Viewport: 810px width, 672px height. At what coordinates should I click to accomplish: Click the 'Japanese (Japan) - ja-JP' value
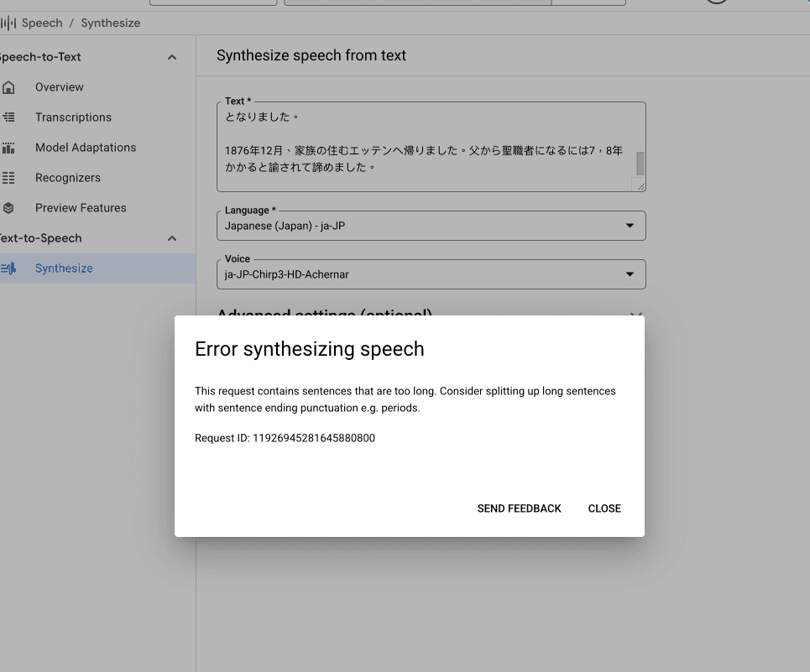pos(285,226)
